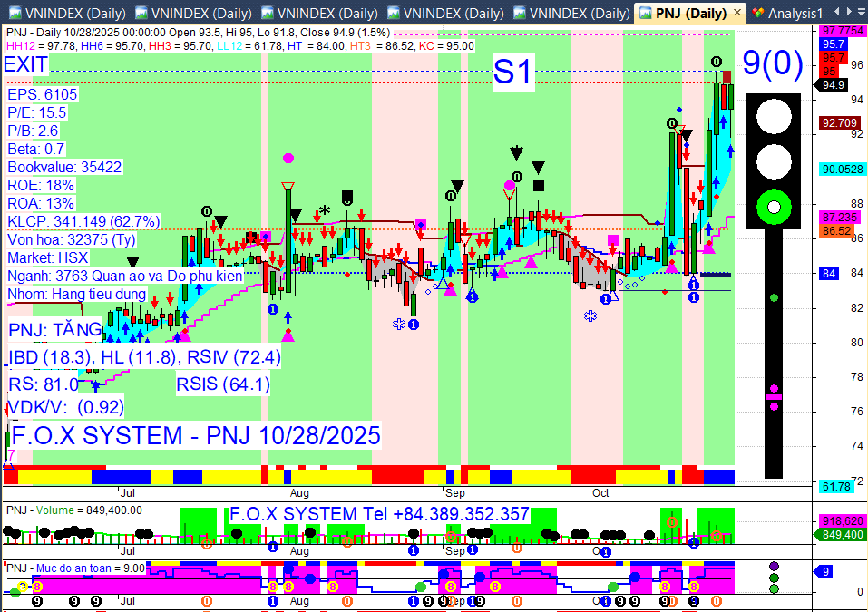Viewport: 868px width, 612px height.
Task: Click the PNJ Volume pane title
Action: pyautogui.click(x=74, y=510)
